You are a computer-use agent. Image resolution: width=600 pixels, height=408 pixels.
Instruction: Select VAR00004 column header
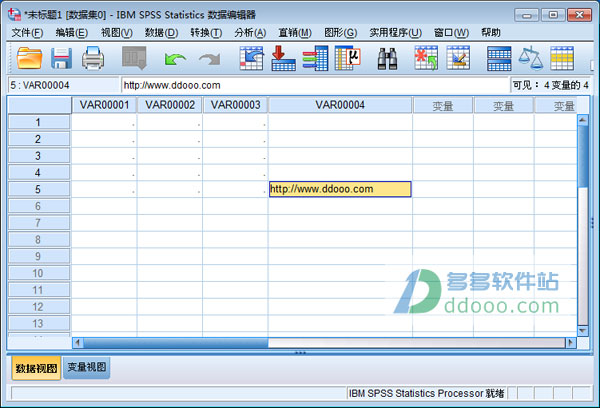[340, 105]
